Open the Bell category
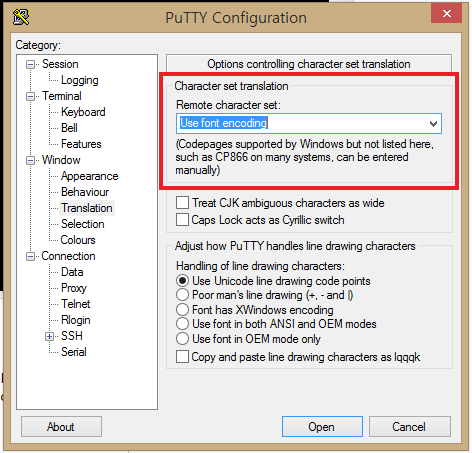This screenshot has width=472, height=453. (69, 128)
